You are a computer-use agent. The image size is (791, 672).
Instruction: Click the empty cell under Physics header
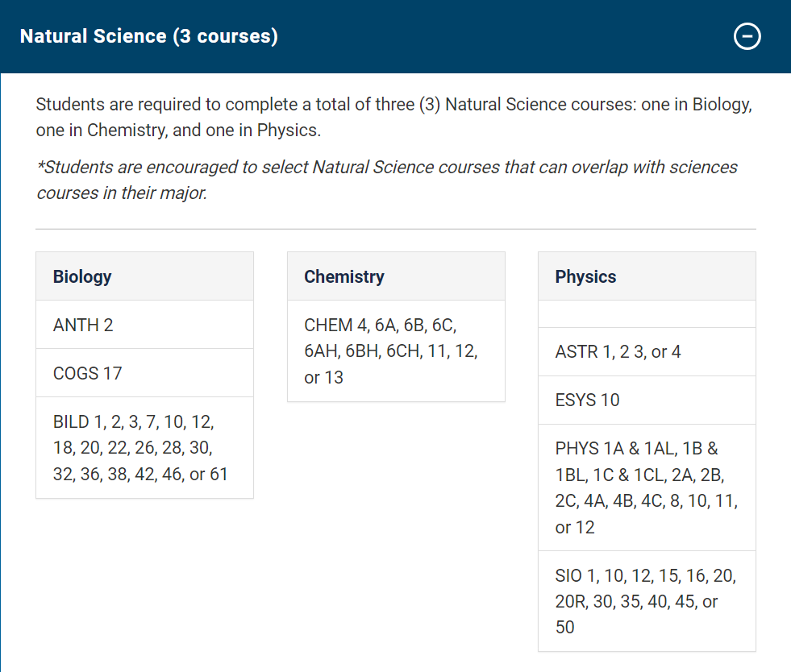click(x=647, y=314)
